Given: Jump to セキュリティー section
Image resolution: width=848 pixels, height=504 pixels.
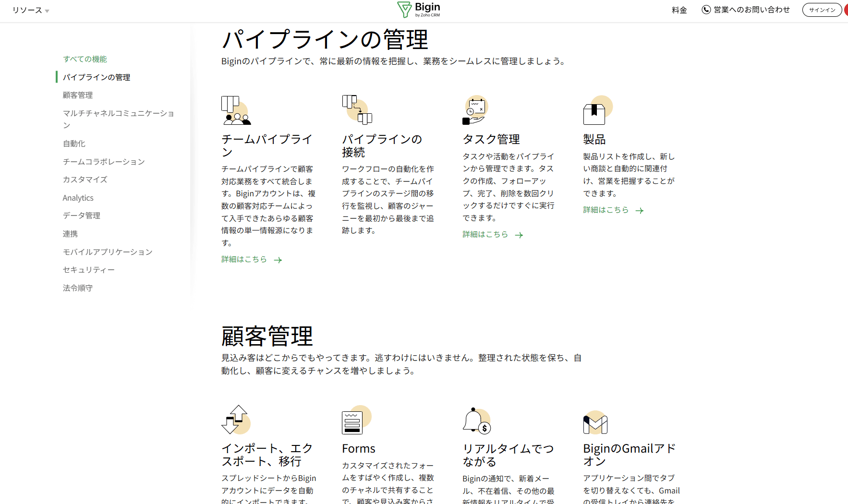Looking at the screenshot, I should [89, 270].
